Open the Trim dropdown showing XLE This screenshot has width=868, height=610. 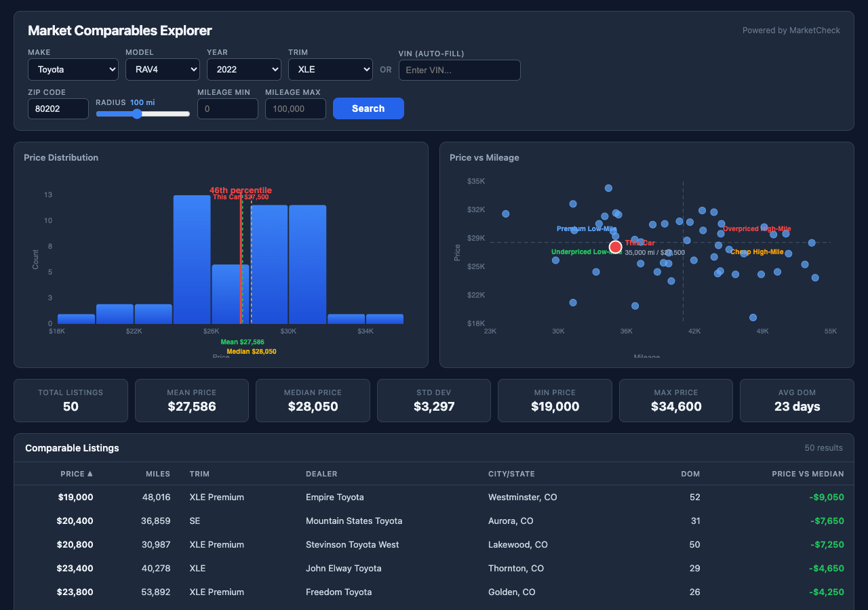(x=330, y=69)
